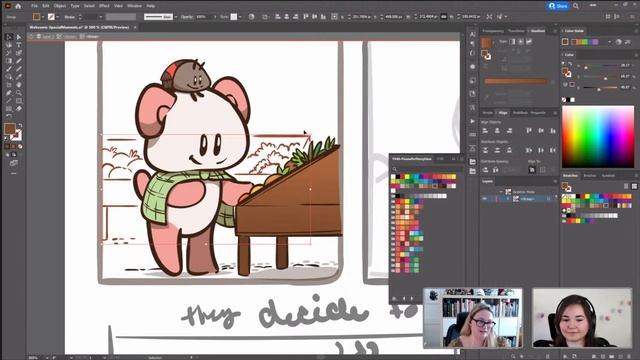
Task: Select the Eraser tool
Action: (19, 109)
